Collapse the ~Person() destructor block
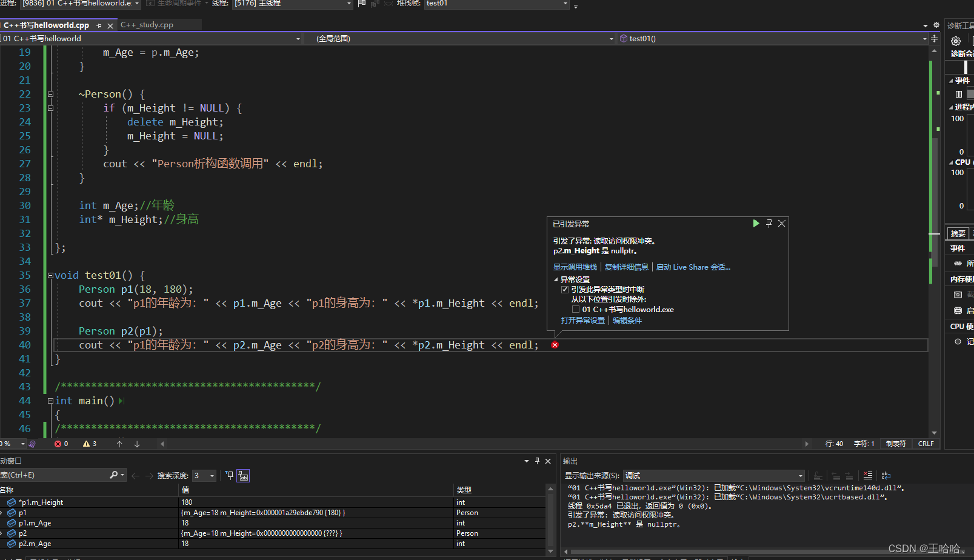This screenshot has width=974, height=560. coord(50,94)
